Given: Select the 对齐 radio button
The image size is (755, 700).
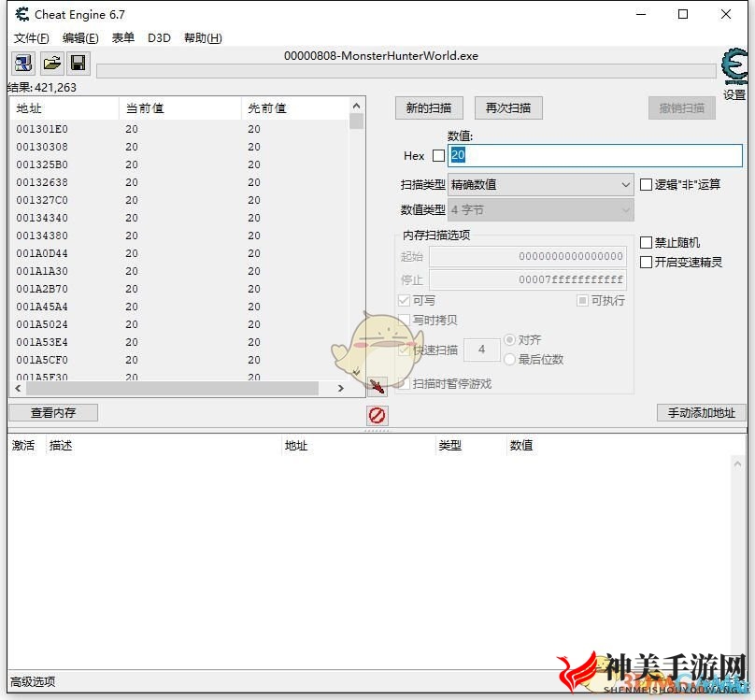Looking at the screenshot, I should pos(509,340).
